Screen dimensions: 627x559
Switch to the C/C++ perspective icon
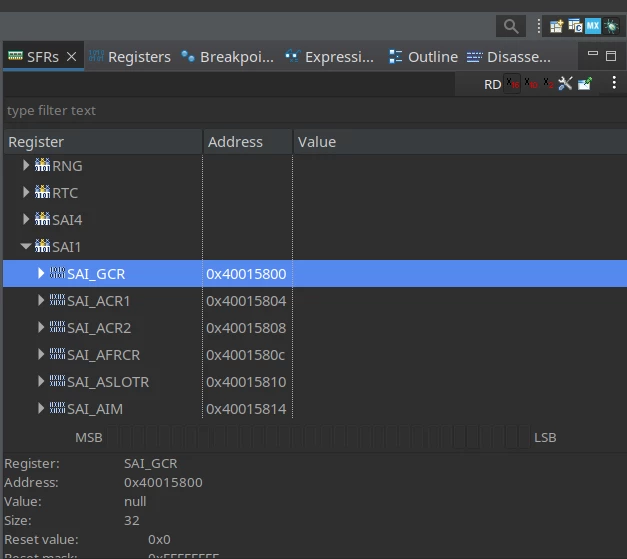pos(575,26)
